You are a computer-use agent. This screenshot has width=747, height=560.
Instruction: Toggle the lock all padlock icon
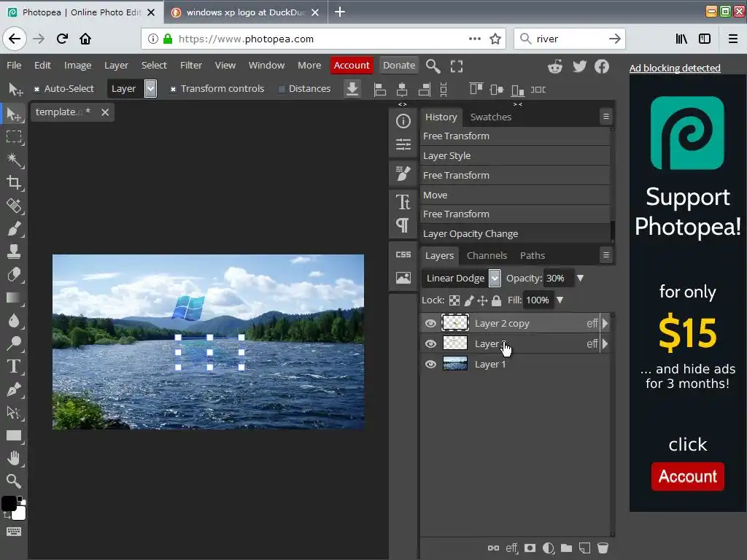click(496, 300)
